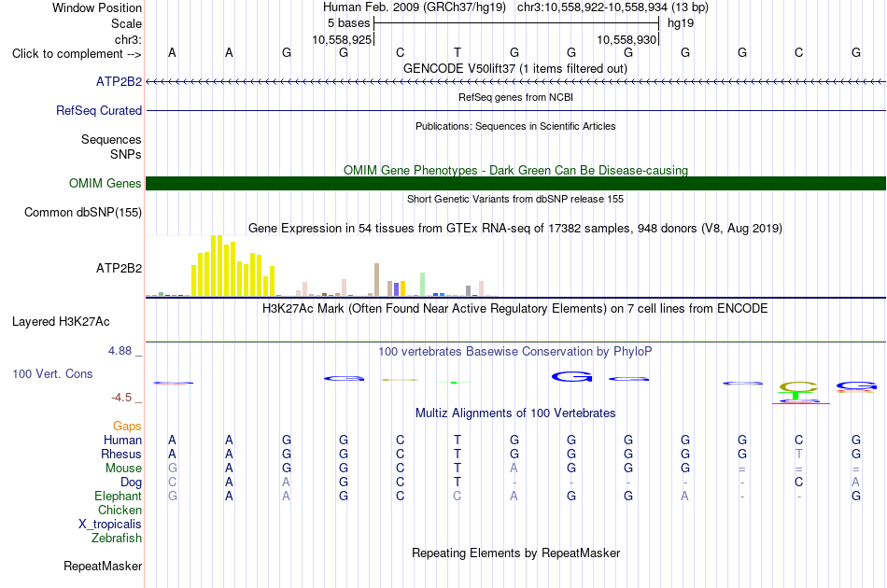Click the black ATP2B2 label beside GTEx chart

coord(119,268)
